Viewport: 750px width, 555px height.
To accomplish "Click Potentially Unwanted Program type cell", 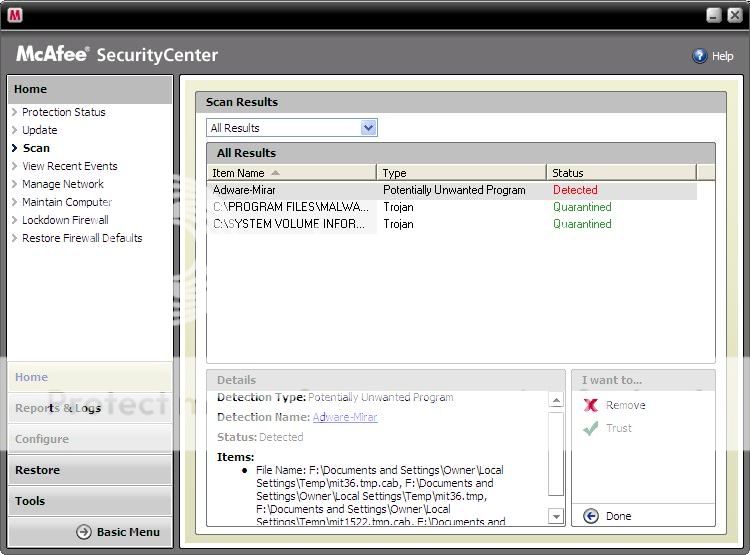I will 454,190.
